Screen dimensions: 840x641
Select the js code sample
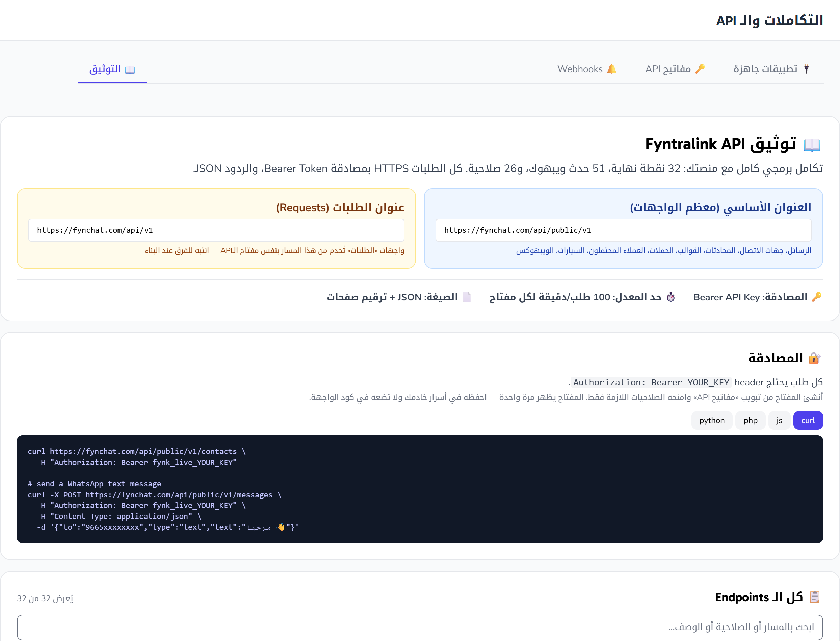point(779,420)
